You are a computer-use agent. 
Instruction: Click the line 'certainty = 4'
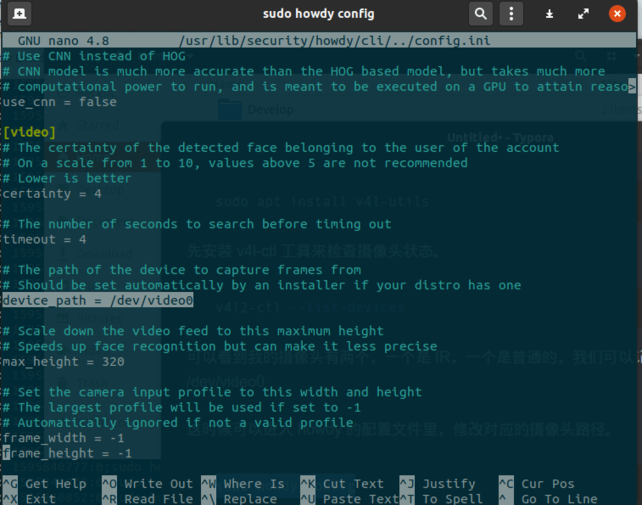[52, 193]
